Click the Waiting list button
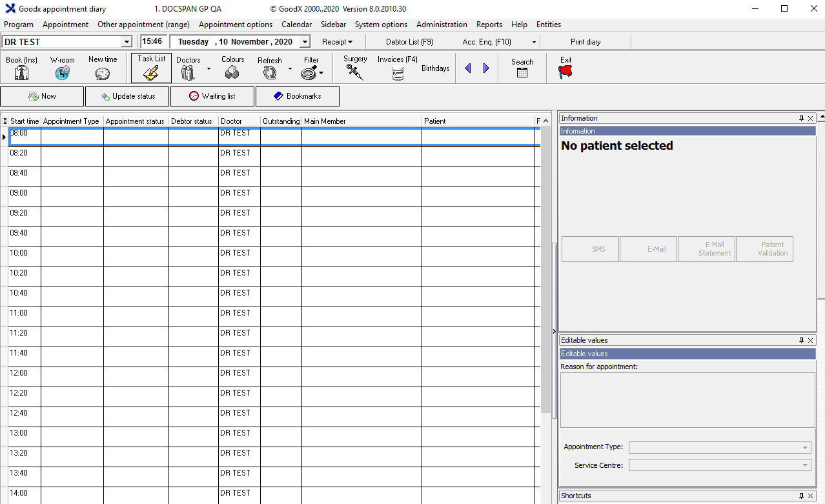 212,96
